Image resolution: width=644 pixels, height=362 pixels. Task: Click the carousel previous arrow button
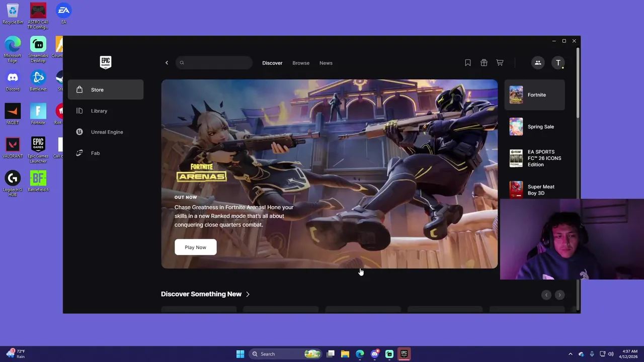[546, 295]
